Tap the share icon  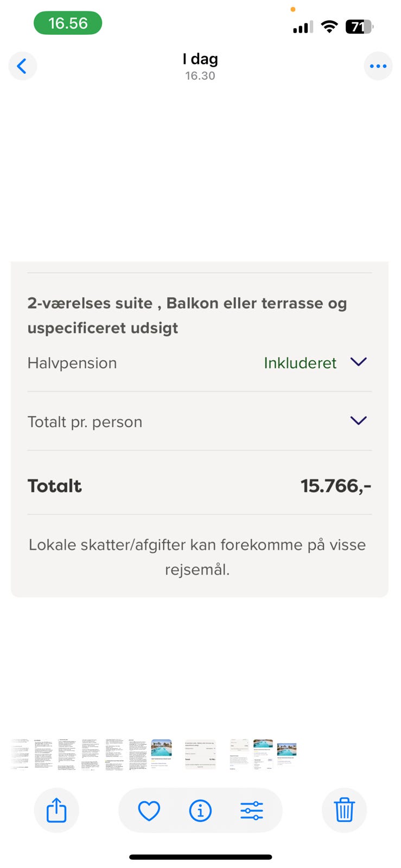(56, 810)
